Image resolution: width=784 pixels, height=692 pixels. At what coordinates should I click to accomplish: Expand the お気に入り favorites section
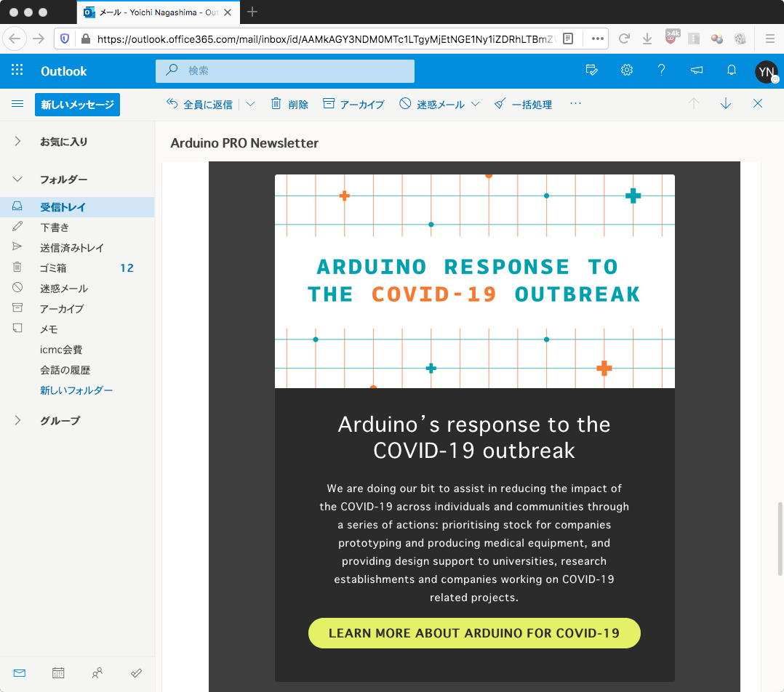[17, 142]
